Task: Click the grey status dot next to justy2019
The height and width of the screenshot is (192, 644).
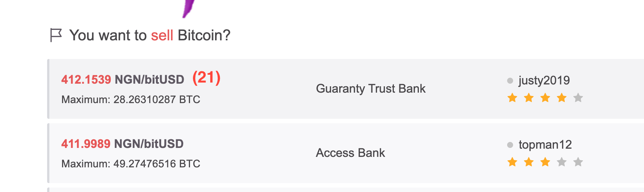Action: pyautogui.click(x=510, y=81)
